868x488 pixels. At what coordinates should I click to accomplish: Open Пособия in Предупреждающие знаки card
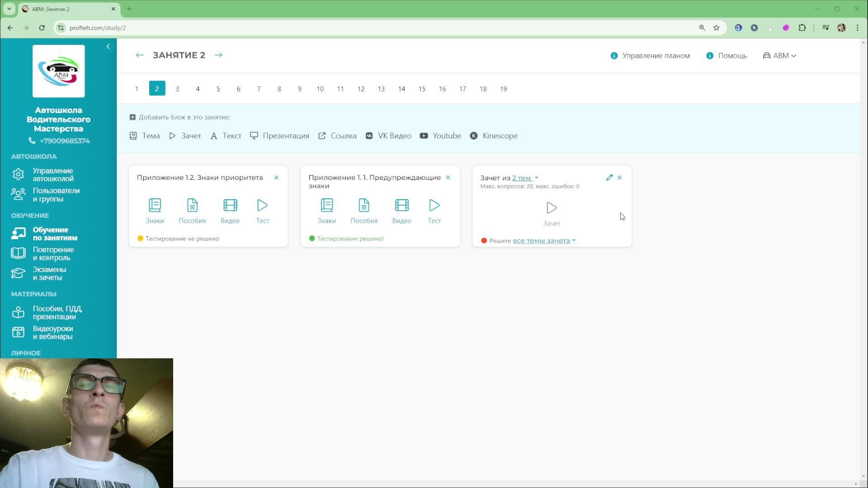click(364, 211)
